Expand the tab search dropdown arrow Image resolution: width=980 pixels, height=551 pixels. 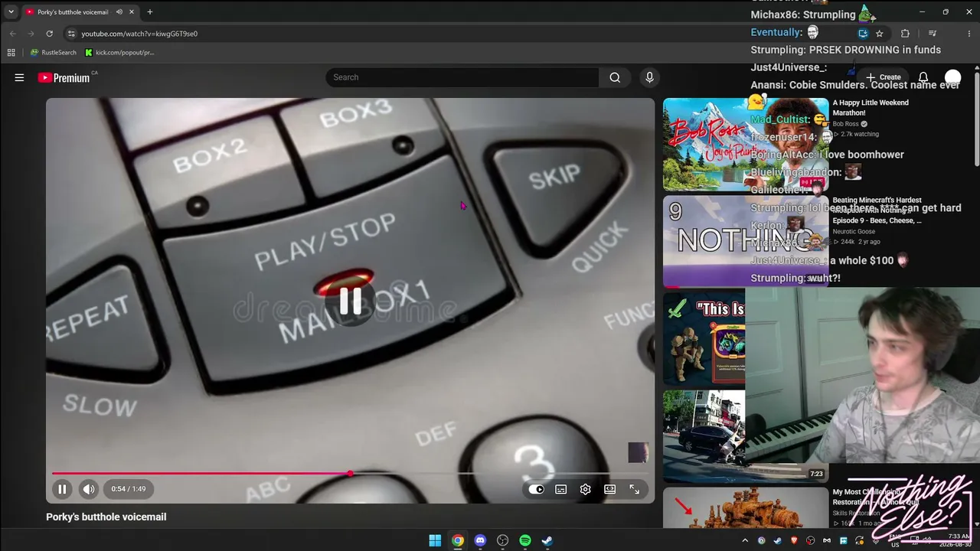click(x=11, y=12)
